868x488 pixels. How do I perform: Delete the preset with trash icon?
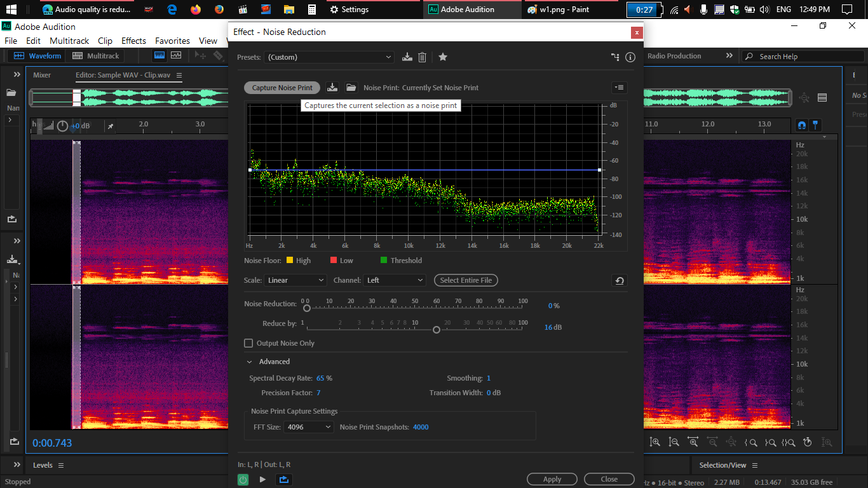[422, 57]
